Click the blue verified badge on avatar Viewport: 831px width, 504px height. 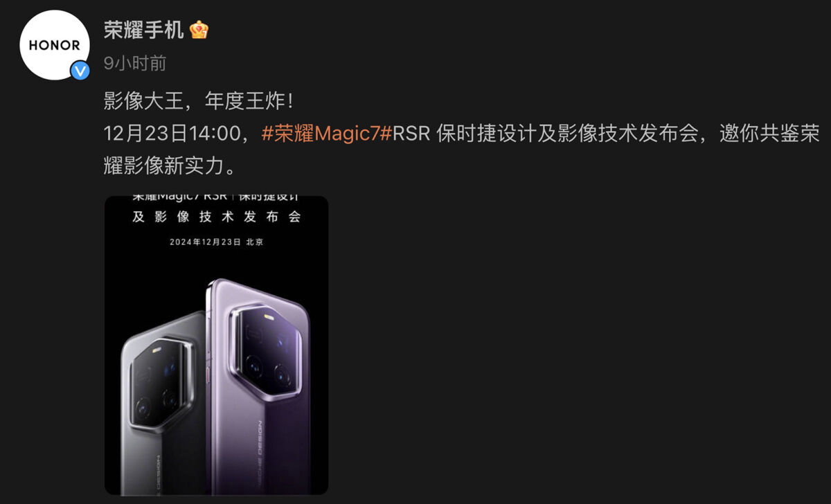(80, 70)
